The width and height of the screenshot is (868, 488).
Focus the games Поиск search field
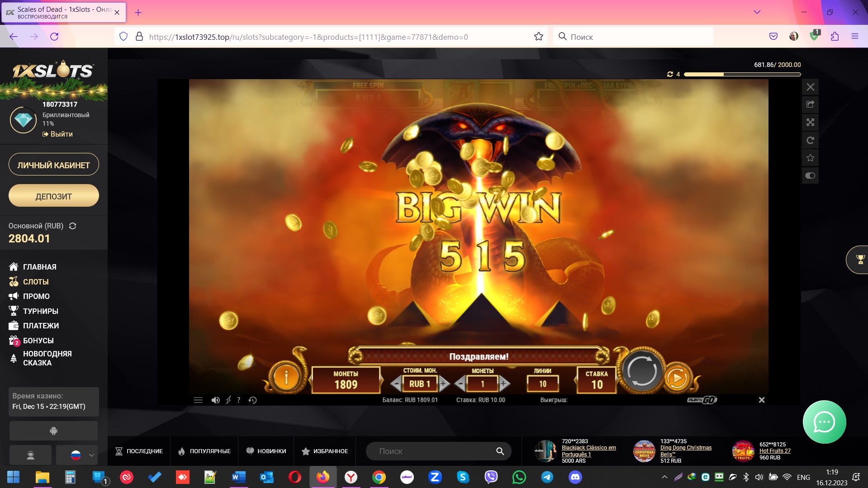(x=438, y=451)
